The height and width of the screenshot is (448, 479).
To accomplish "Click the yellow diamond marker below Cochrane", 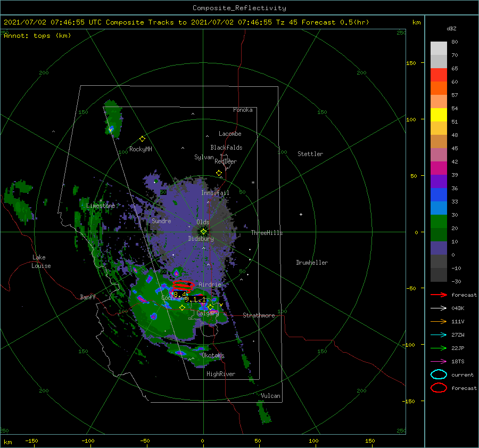I will pos(182,308).
